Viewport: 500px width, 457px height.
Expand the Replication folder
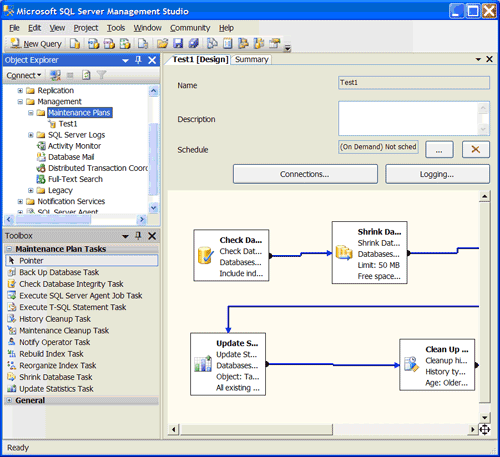[x=20, y=91]
